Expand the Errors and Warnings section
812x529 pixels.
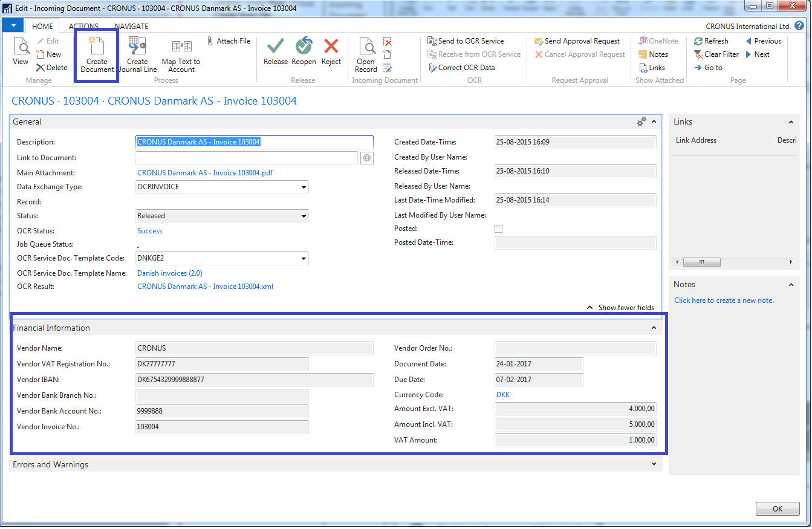tap(654, 464)
